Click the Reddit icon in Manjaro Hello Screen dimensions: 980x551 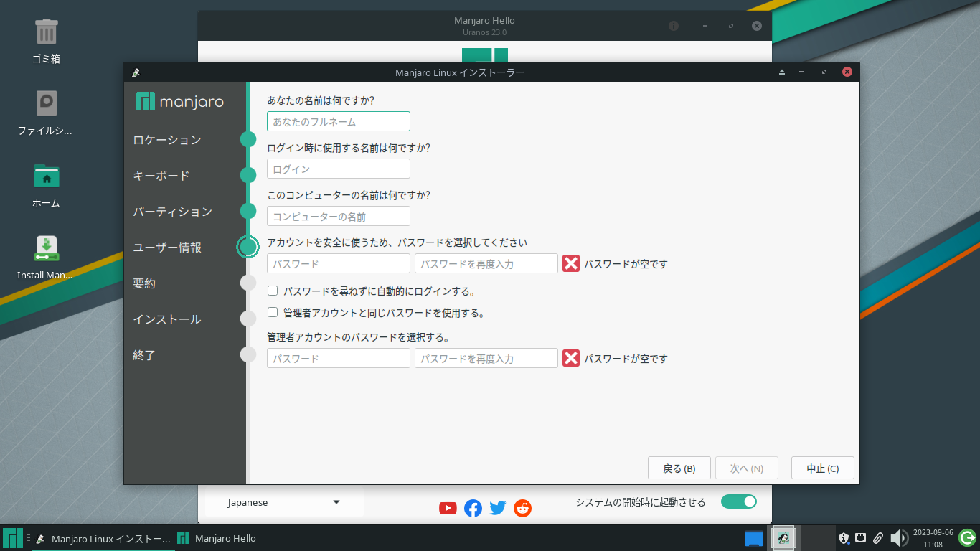coord(523,508)
